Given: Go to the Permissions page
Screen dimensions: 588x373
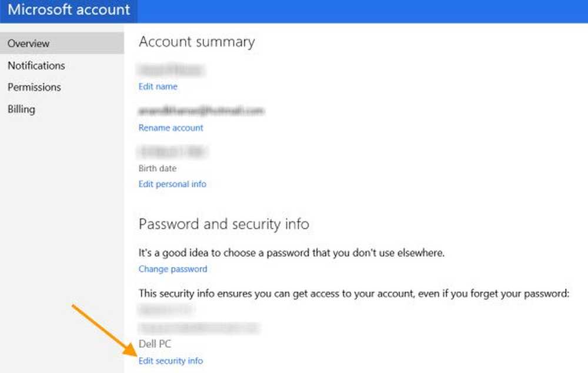Looking at the screenshot, I should pyautogui.click(x=34, y=87).
